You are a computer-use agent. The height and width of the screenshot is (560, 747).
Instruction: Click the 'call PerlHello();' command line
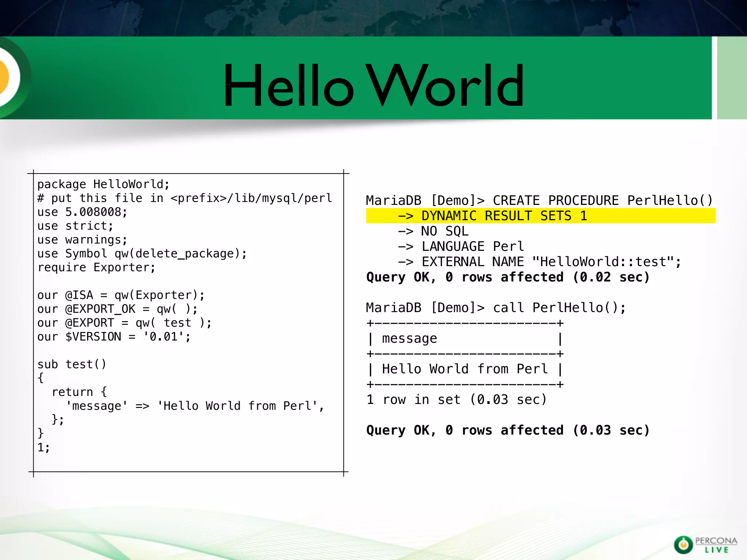click(496, 308)
